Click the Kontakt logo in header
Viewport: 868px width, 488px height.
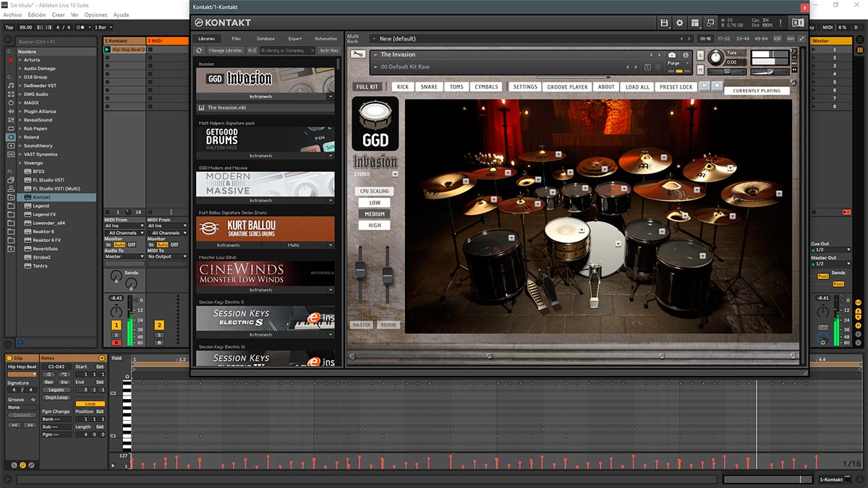coord(224,23)
